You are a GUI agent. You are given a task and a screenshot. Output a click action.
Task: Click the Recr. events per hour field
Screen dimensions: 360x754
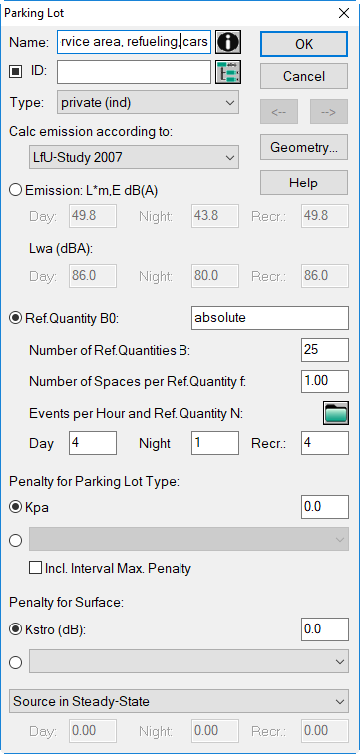[x=325, y=443]
